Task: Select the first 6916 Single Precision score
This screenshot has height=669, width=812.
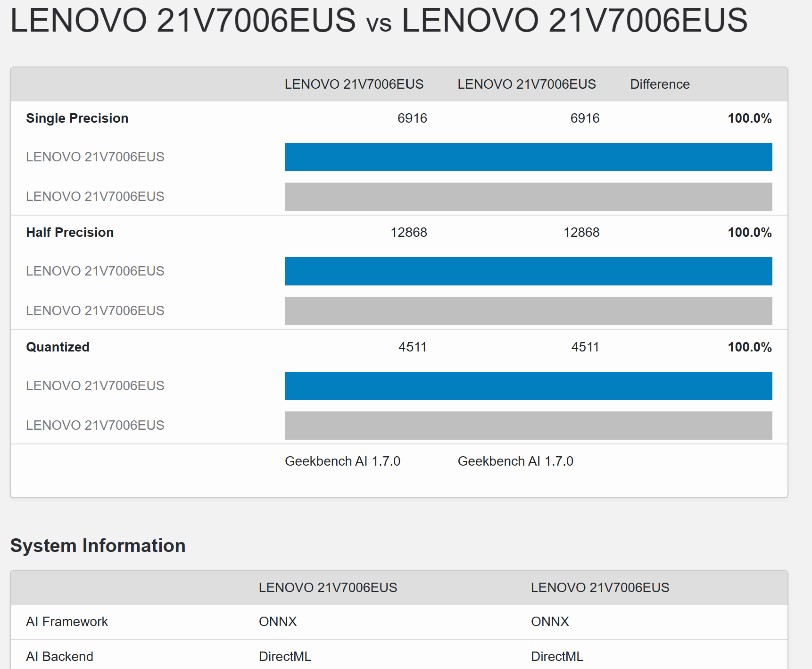Action: [412, 118]
